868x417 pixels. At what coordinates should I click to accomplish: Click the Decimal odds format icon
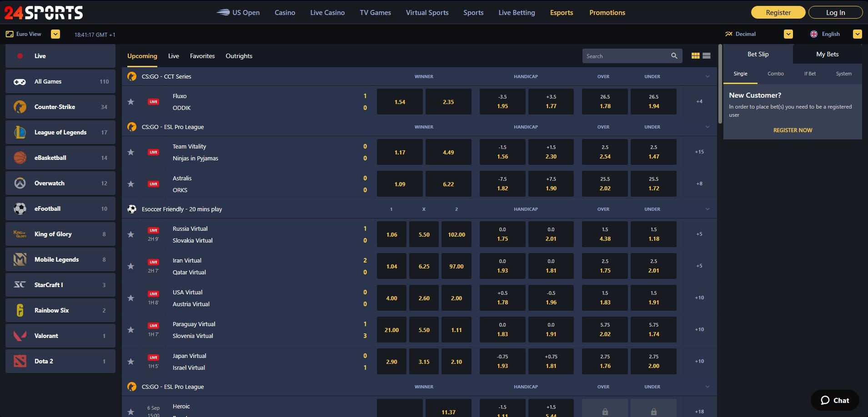[728, 34]
